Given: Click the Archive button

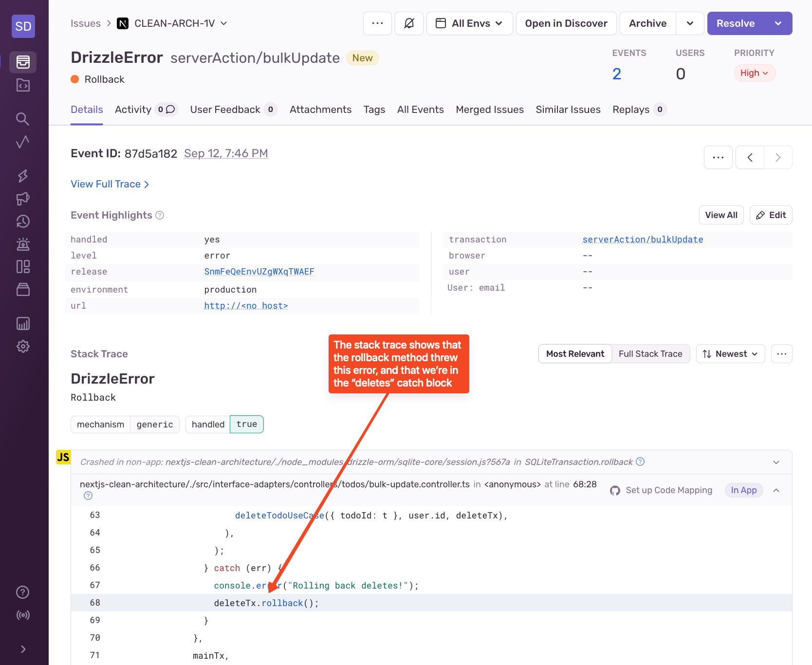Looking at the screenshot, I should (x=647, y=23).
